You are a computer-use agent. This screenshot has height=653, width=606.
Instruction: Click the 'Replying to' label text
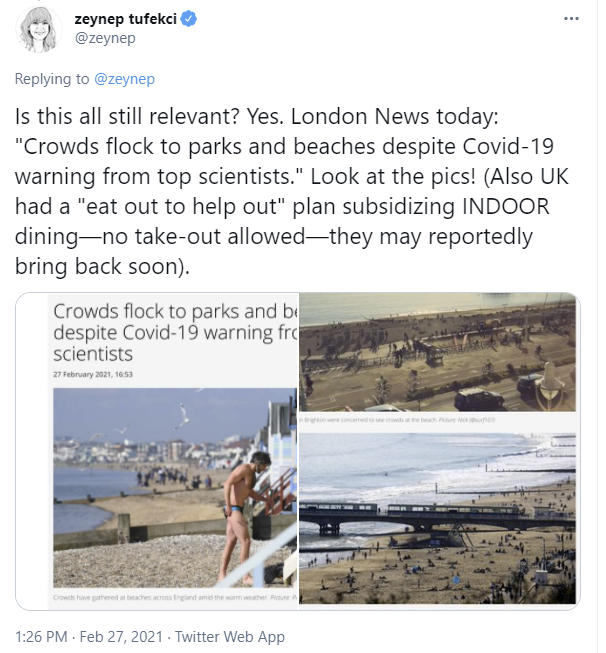[52, 79]
